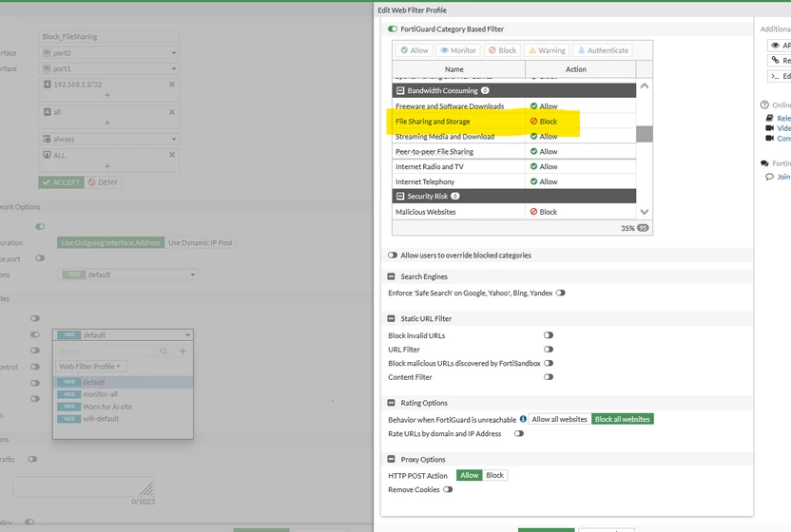Image resolution: width=791 pixels, height=532 pixels.
Task: Click DENY action button
Action: point(103,182)
